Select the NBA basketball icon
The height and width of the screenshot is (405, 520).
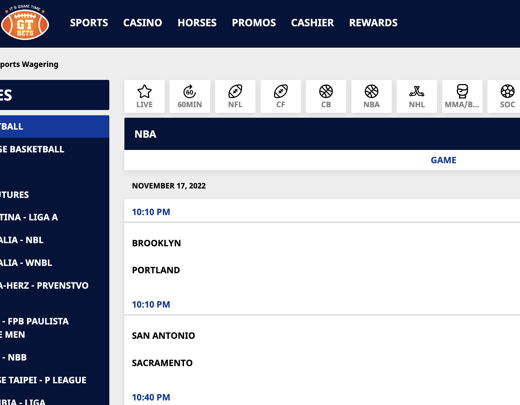pos(371,96)
